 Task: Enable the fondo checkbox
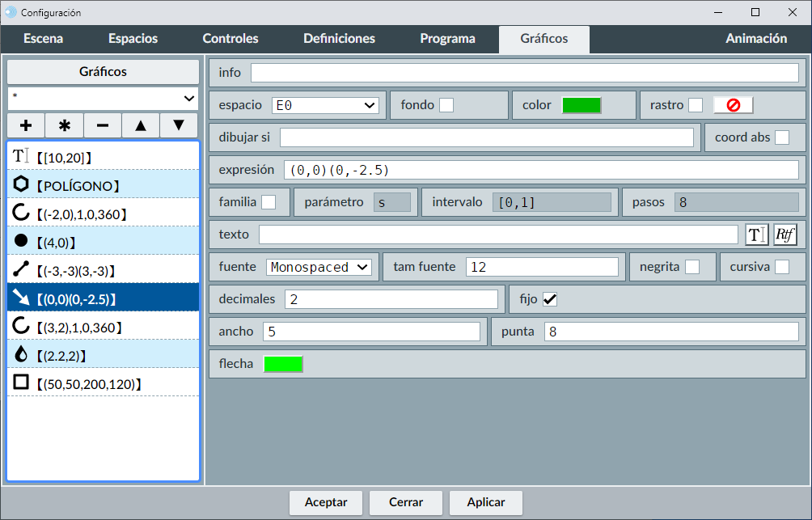(x=446, y=105)
